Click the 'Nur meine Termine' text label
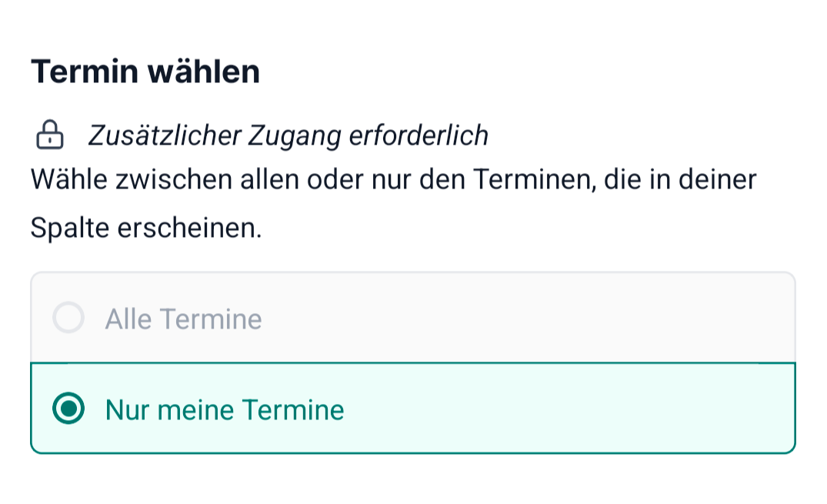Viewport: 827px width, 504px height. tap(225, 409)
